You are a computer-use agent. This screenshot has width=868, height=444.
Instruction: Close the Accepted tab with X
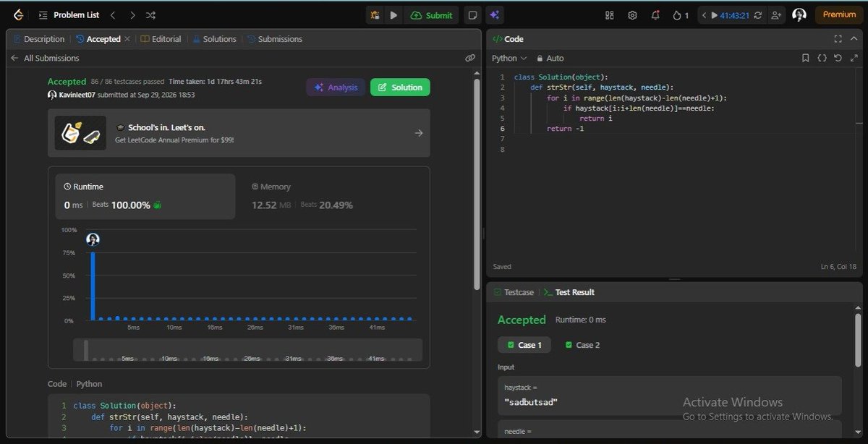(127, 39)
